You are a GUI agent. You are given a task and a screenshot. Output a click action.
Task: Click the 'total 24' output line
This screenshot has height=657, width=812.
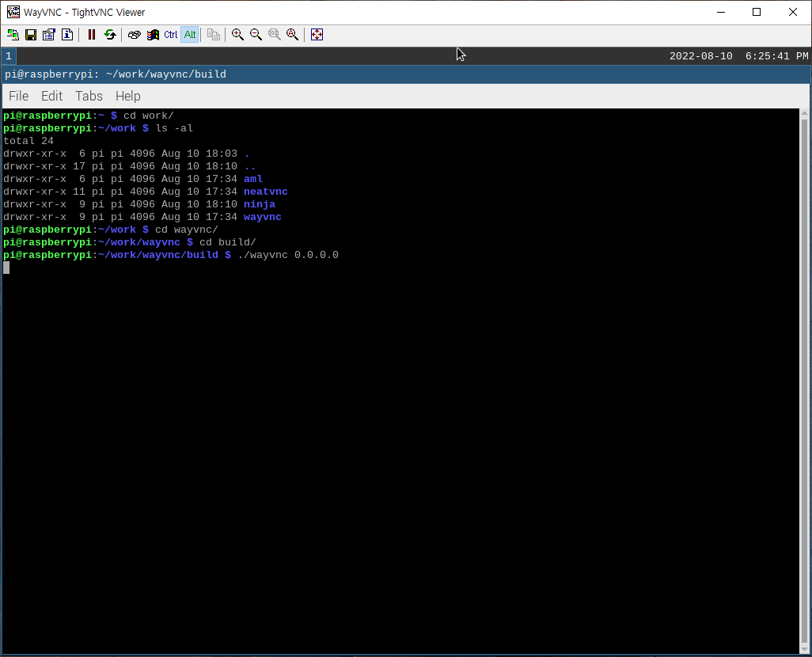point(28,141)
